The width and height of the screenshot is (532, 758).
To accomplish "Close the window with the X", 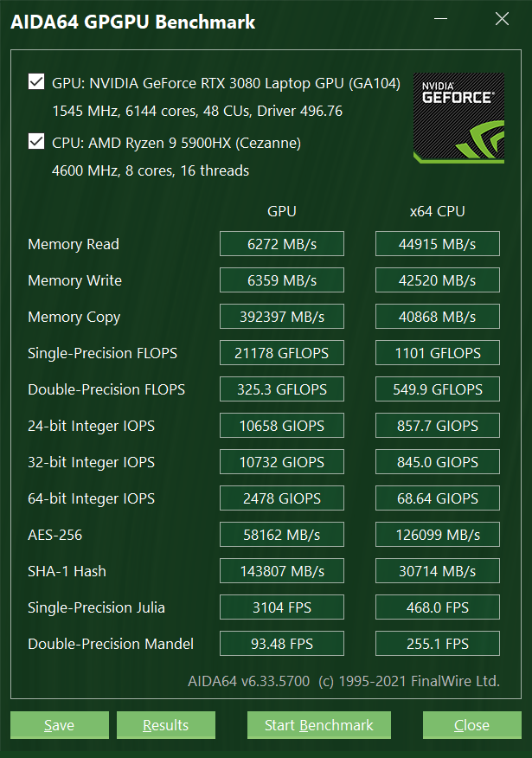I will click(x=501, y=18).
